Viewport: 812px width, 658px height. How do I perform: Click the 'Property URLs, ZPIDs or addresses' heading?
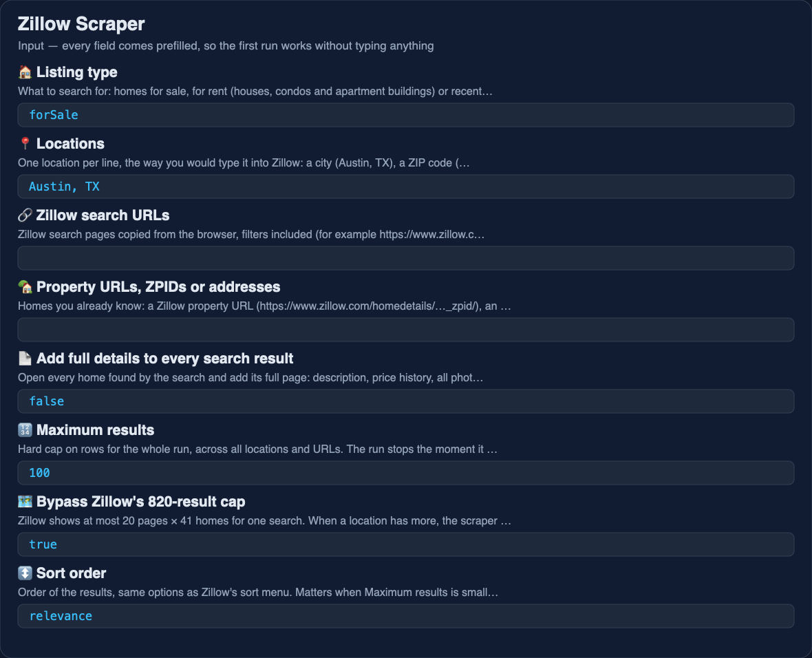point(158,286)
